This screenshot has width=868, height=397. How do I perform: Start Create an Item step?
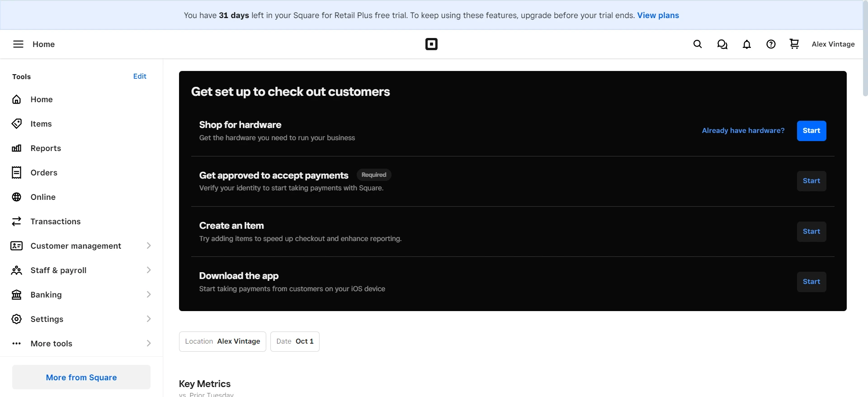pyautogui.click(x=811, y=232)
